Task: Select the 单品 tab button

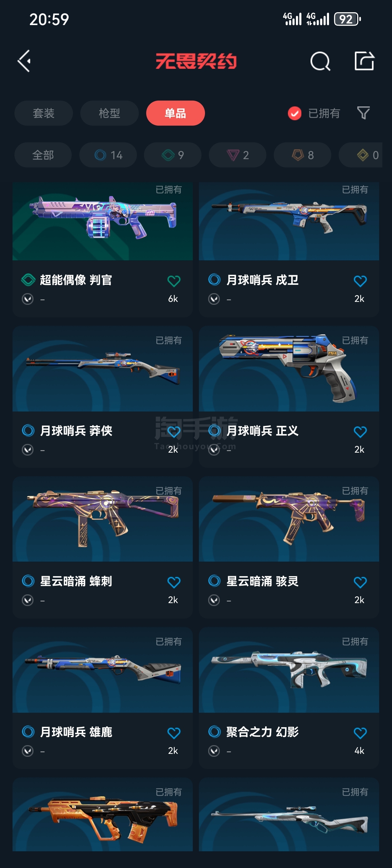Action: tap(175, 113)
